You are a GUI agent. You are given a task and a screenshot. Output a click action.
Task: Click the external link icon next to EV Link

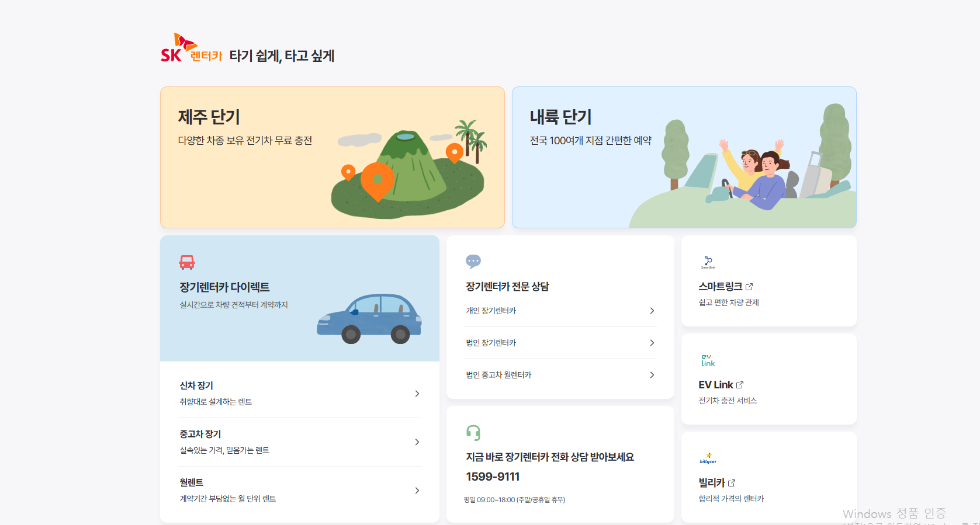pos(740,385)
